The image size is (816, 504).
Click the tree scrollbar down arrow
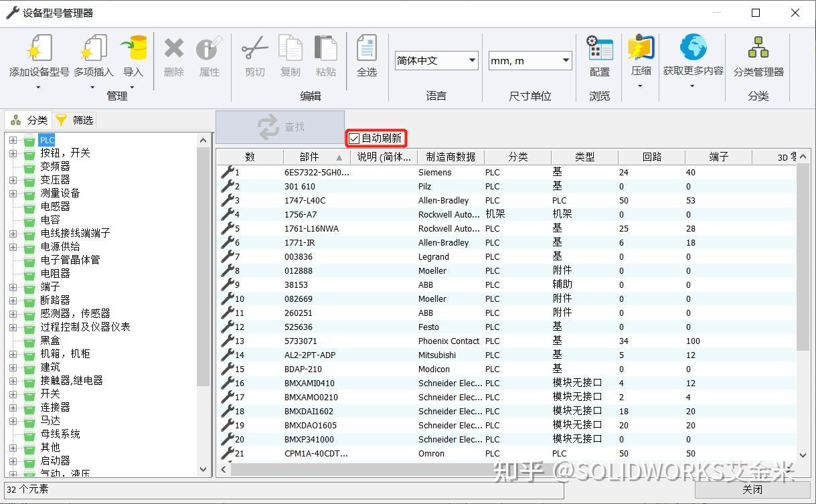203,470
